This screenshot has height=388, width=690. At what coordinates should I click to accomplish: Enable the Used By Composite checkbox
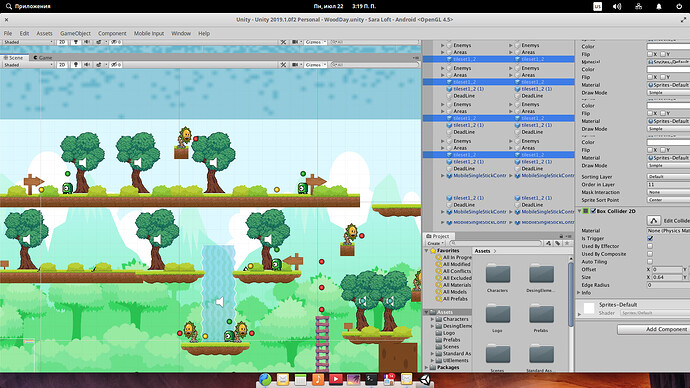[650, 254]
